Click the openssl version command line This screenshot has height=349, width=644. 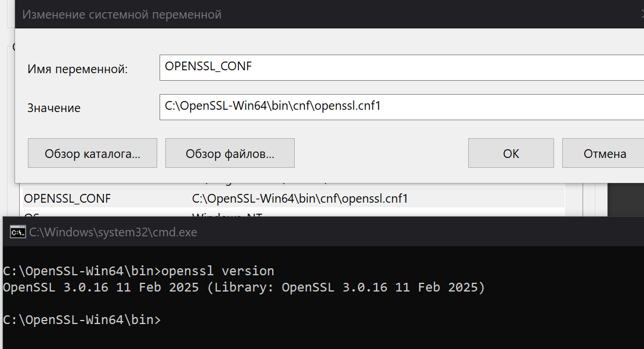139,271
